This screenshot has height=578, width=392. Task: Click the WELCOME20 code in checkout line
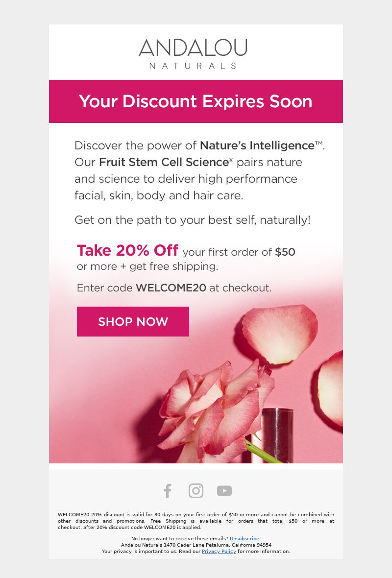click(171, 288)
